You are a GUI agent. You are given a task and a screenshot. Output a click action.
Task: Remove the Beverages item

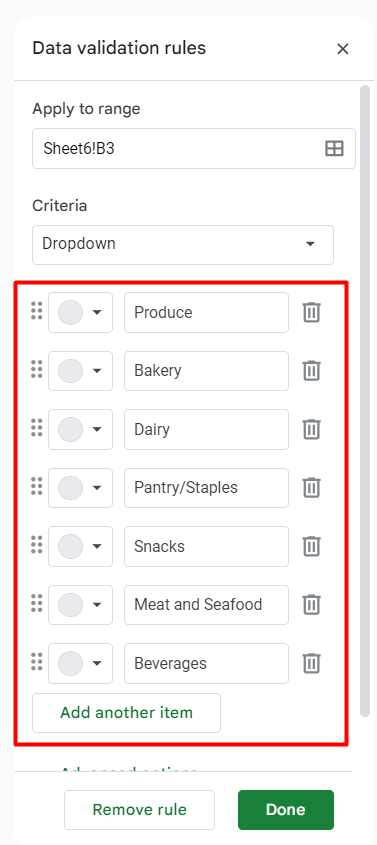click(311, 663)
